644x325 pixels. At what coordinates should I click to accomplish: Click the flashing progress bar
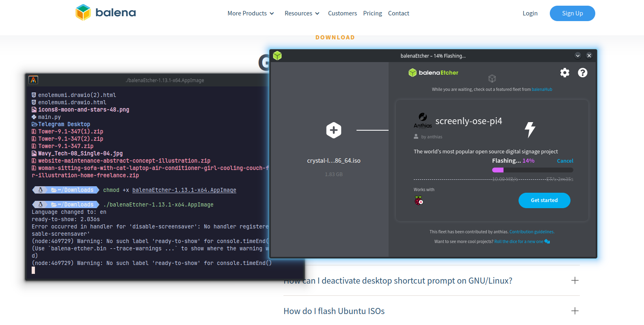point(532,170)
